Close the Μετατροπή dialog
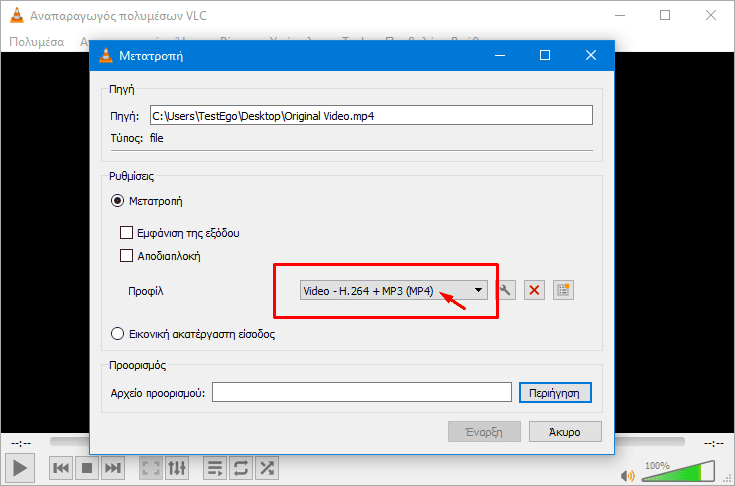735x486 pixels. [x=591, y=55]
